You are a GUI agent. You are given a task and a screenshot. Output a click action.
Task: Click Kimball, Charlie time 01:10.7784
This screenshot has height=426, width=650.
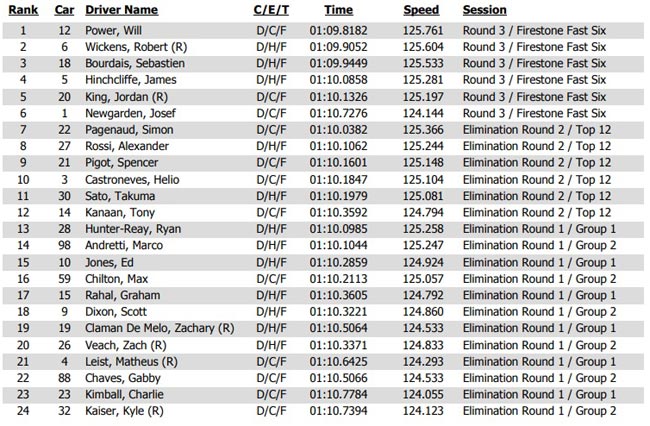338,395
